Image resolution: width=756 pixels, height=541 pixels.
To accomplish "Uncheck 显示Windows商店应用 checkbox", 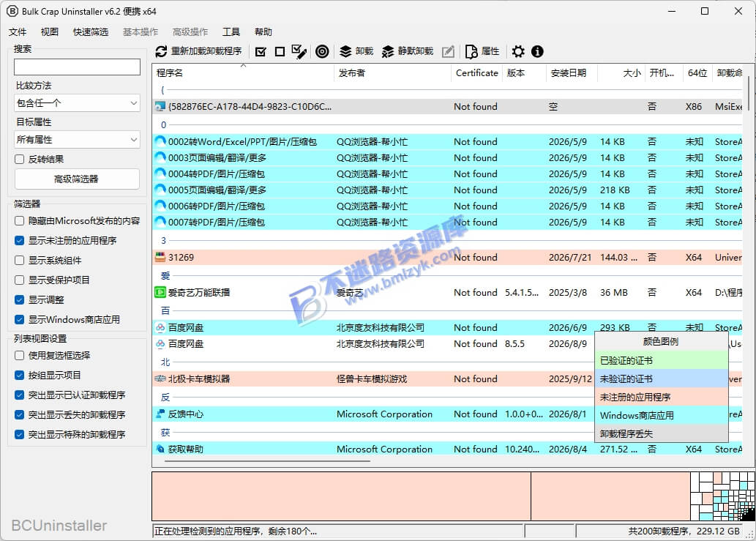I will [20, 320].
